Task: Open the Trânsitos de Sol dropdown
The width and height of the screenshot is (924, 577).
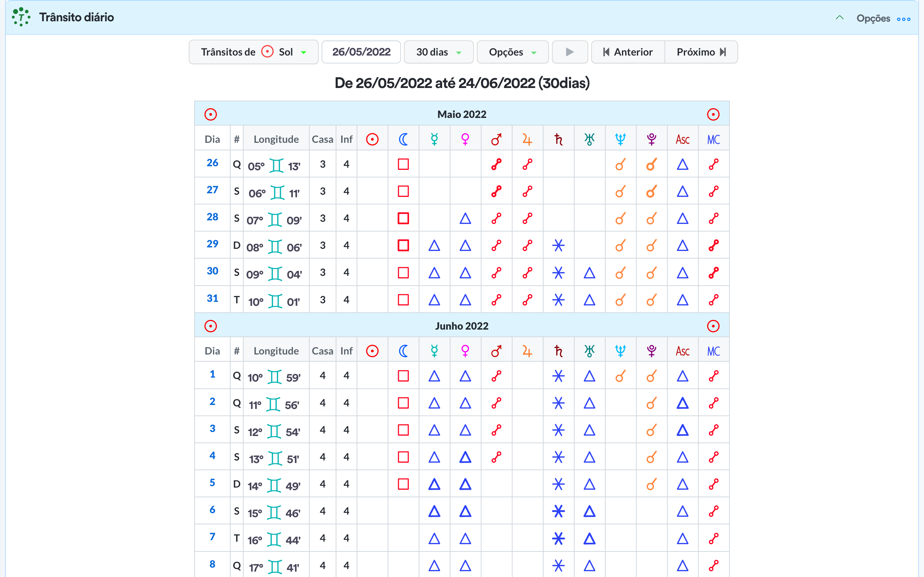Action: [x=253, y=52]
